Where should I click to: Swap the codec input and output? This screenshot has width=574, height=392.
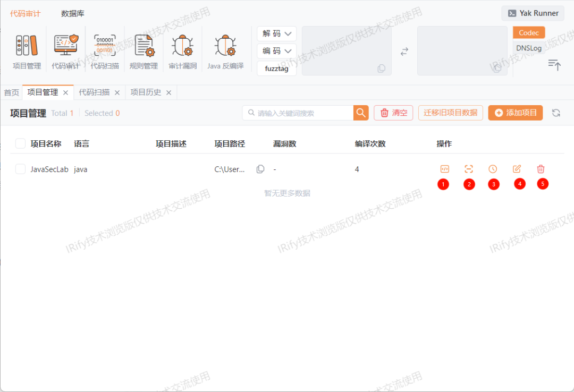[x=404, y=52]
